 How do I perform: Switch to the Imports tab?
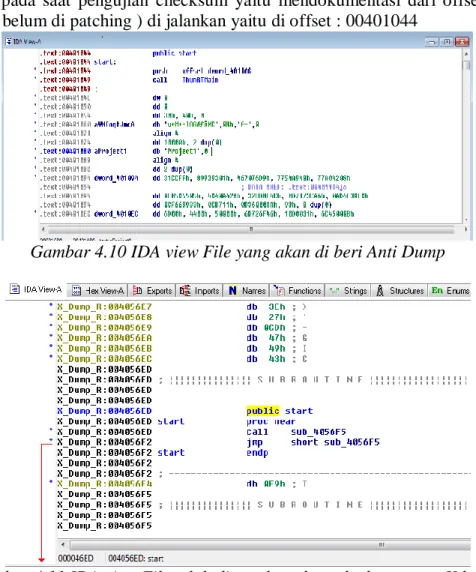pos(200,291)
